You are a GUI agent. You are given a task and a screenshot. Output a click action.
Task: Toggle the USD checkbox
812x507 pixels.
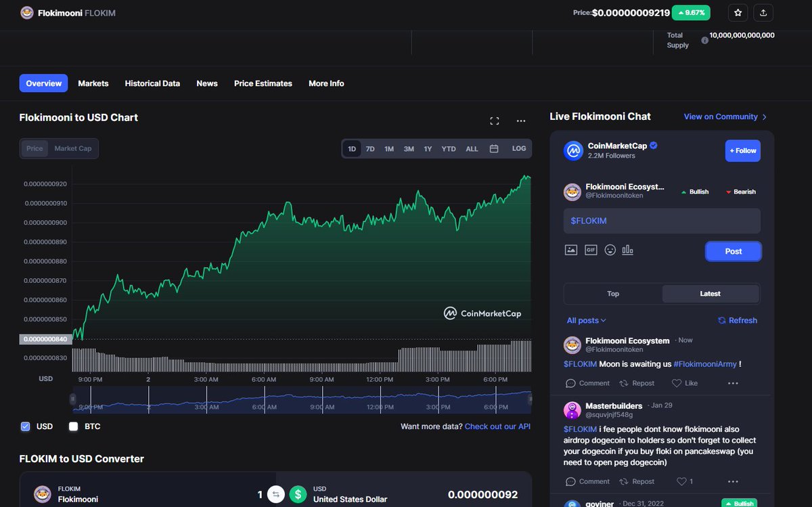click(26, 426)
